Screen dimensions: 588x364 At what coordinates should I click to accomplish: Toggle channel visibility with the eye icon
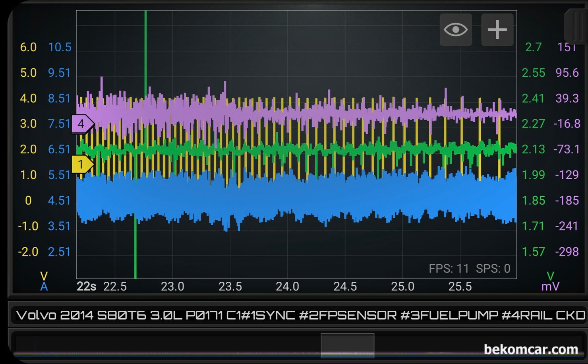[456, 30]
